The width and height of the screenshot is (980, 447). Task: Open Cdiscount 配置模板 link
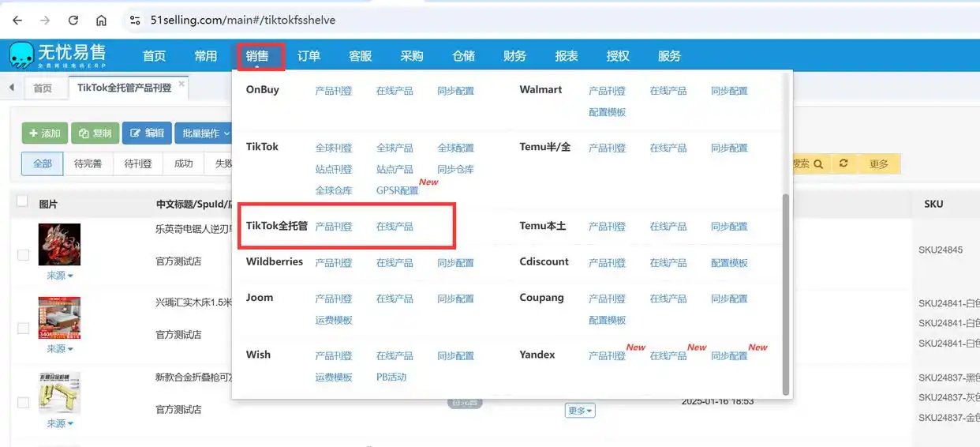point(729,263)
